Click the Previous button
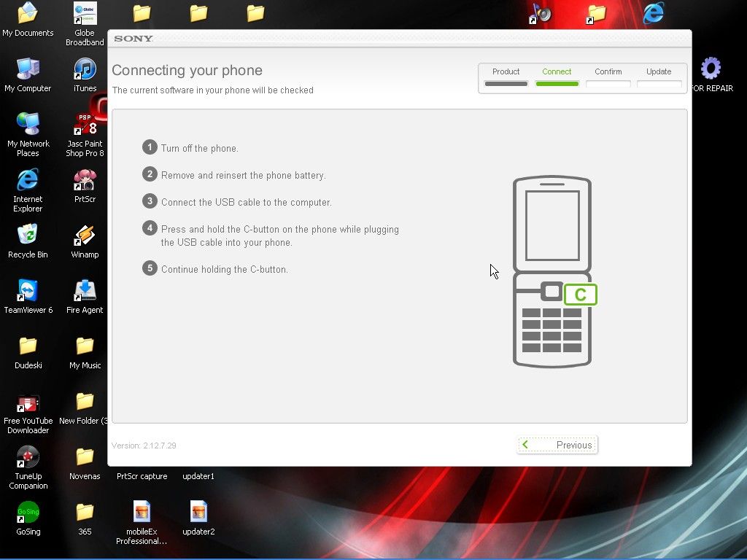This screenshot has width=747, height=560. [557, 445]
